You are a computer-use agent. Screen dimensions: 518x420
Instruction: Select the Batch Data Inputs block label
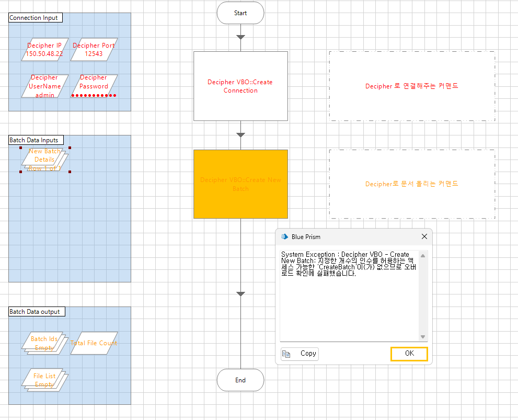pos(36,140)
